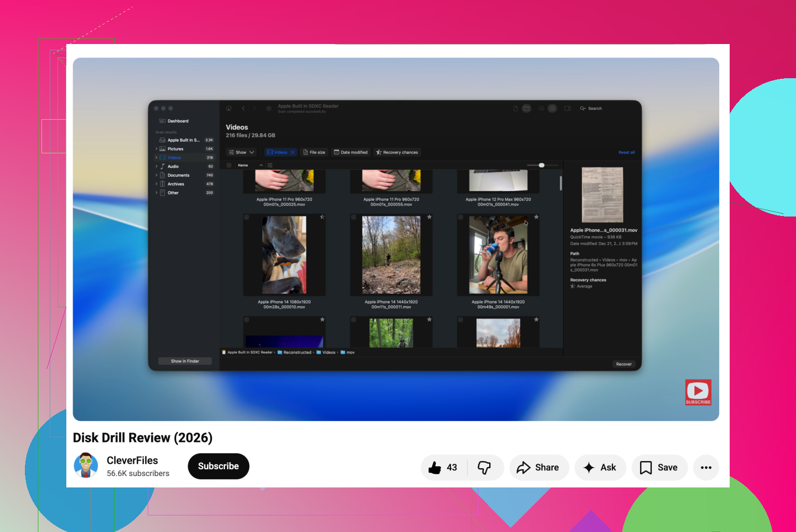Click the Recover button
This screenshot has width=796, height=532.
pyautogui.click(x=624, y=364)
